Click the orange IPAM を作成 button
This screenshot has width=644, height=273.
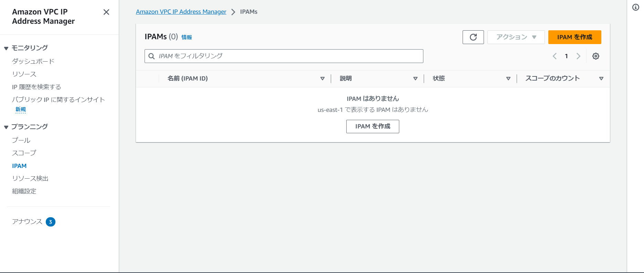pyautogui.click(x=575, y=37)
